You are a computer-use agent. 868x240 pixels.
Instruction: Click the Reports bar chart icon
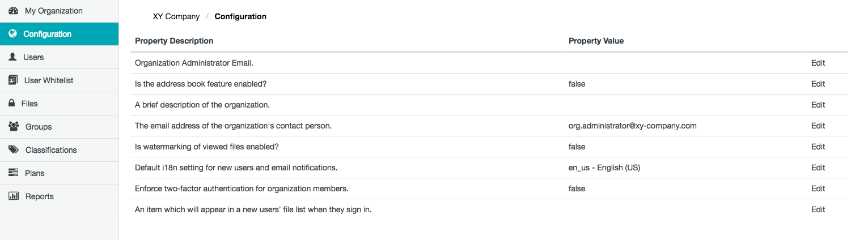click(14, 196)
